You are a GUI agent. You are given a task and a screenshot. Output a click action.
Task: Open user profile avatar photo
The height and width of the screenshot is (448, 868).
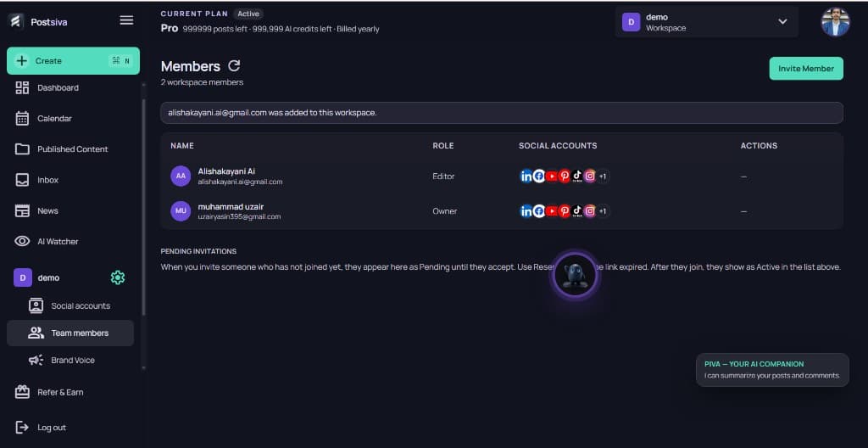(835, 22)
